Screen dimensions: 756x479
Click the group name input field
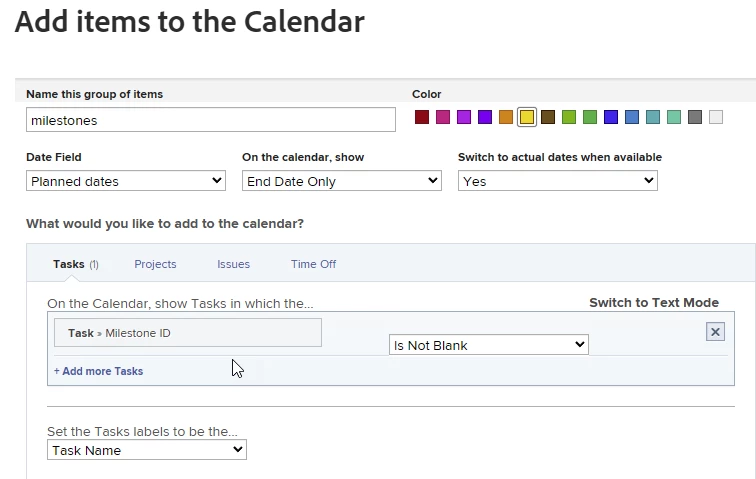[211, 120]
